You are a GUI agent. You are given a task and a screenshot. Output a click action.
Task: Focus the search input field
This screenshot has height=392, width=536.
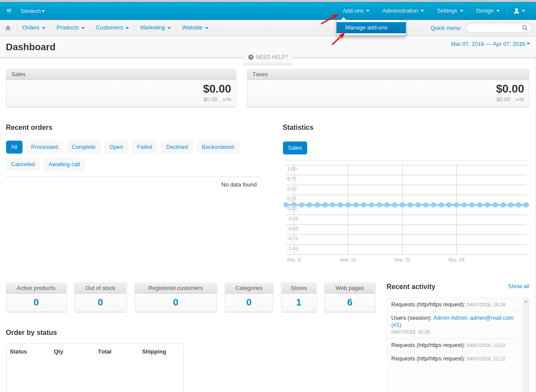click(x=499, y=28)
